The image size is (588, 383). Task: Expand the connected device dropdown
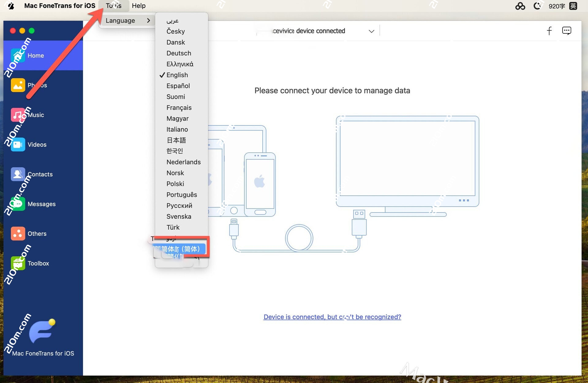371,31
